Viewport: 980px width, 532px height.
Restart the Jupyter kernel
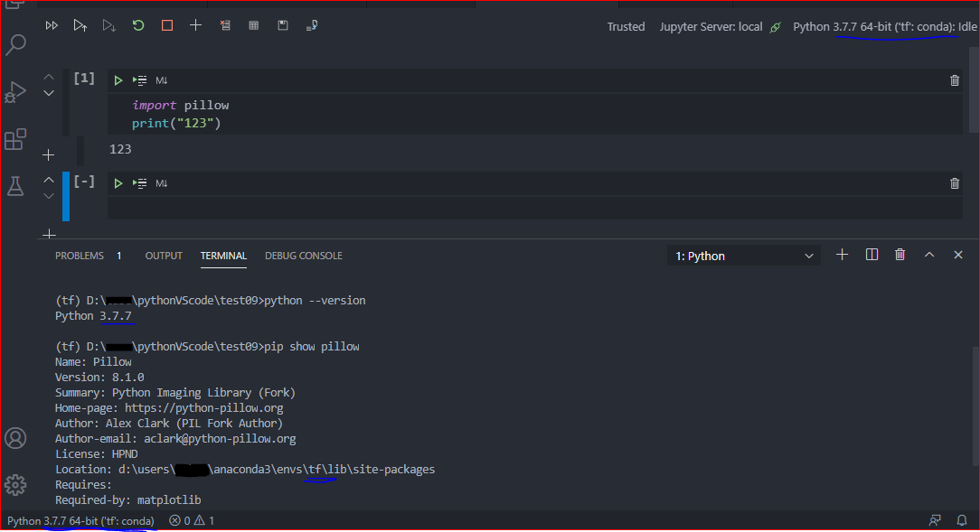click(x=137, y=25)
